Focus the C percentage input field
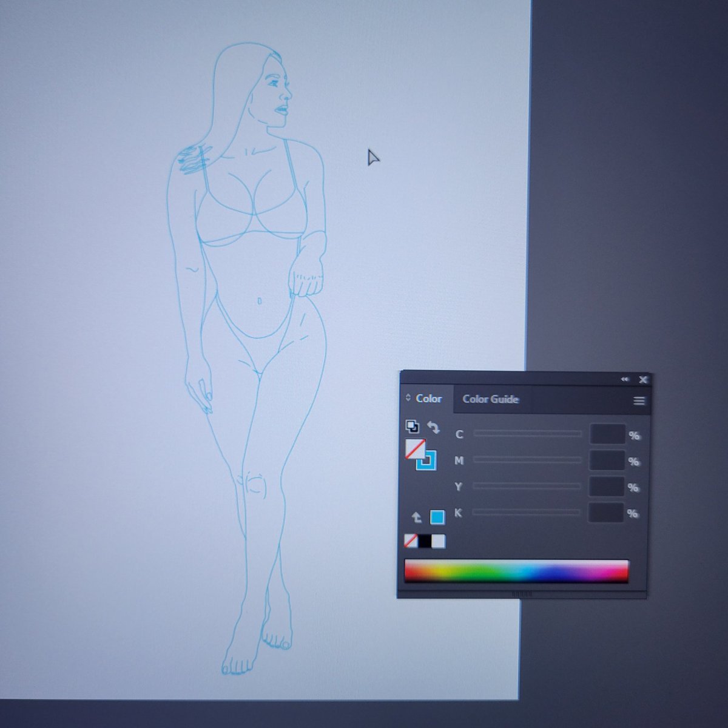Image resolution: width=728 pixels, height=728 pixels. coord(607,434)
